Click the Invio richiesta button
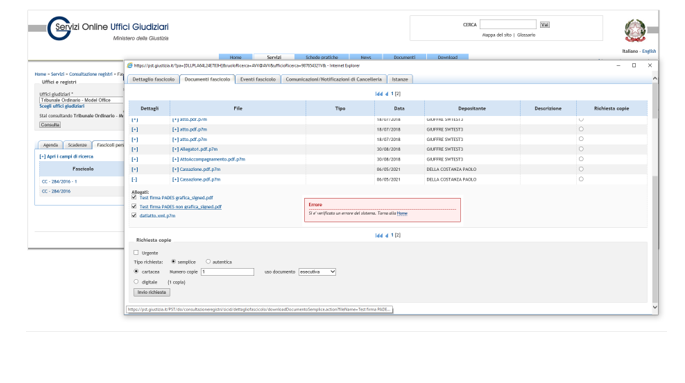This screenshot has height=383, width=685. [x=152, y=292]
